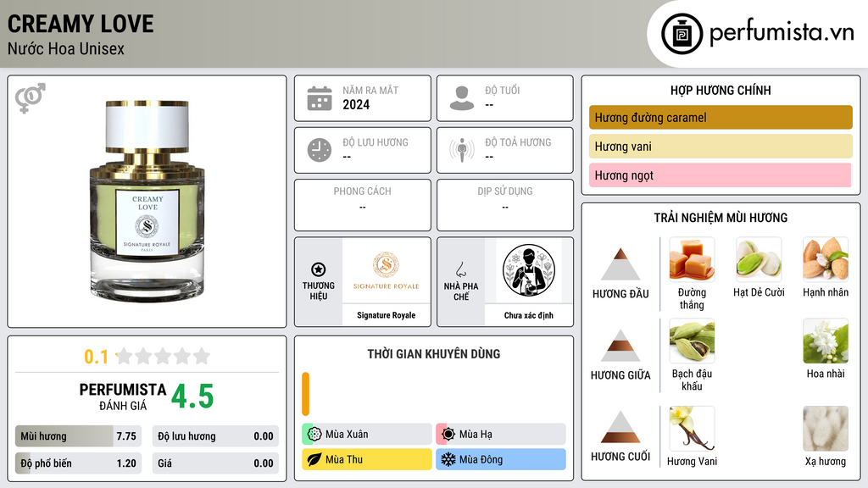Click the CREAMY LOVE title heading
The image size is (868, 488).
tap(81, 24)
